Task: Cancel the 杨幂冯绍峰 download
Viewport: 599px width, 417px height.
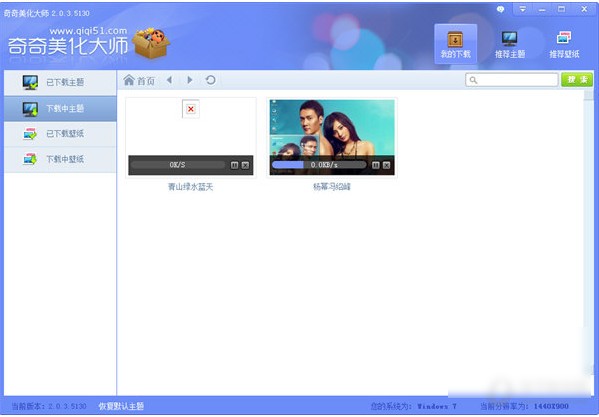Action: [387, 165]
